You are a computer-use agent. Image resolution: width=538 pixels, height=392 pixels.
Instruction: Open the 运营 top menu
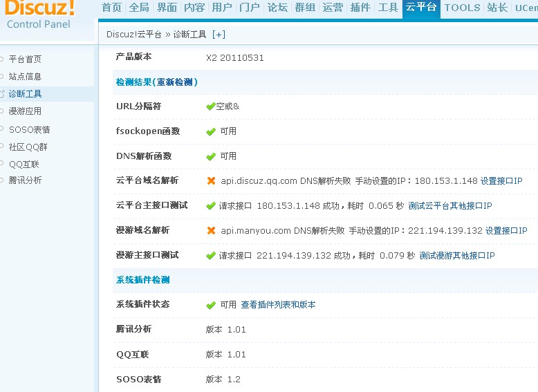point(333,7)
